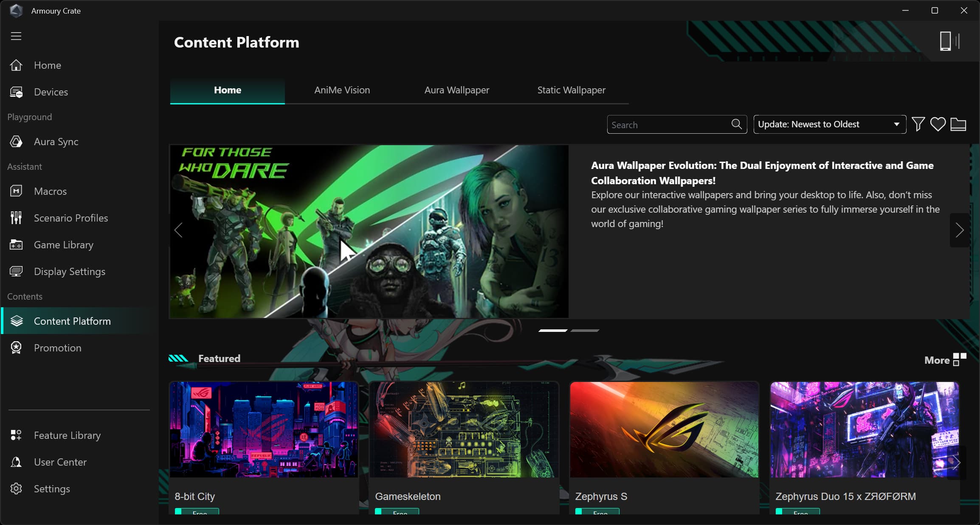Expand the Update: Newest to Oldest dropdown
The width and height of the screenshot is (980, 525).
(x=829, y=124)
